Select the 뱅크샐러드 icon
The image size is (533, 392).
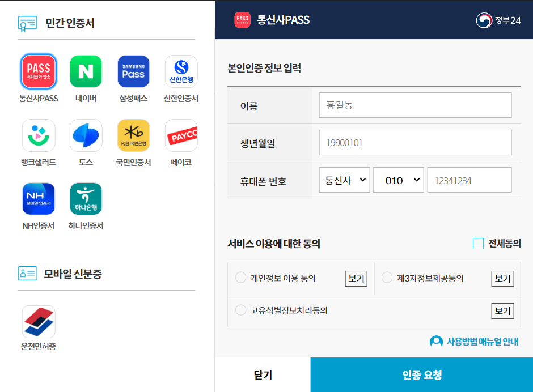click(x=39, y=135)
